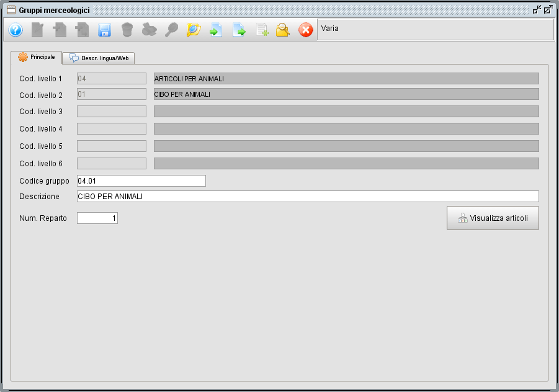
Task: Switch to the Principale tab
Action: 37,57
